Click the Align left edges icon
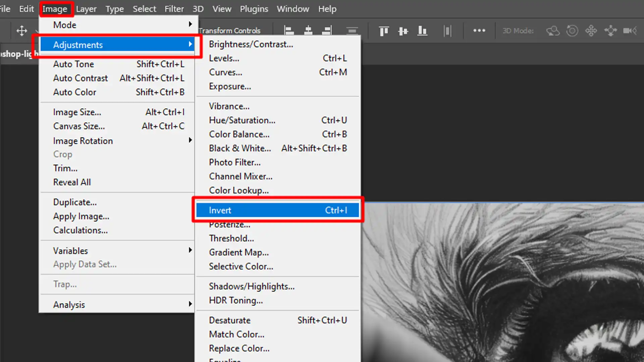The height and width of the screenshot is (362, 644). pos(288,31)
